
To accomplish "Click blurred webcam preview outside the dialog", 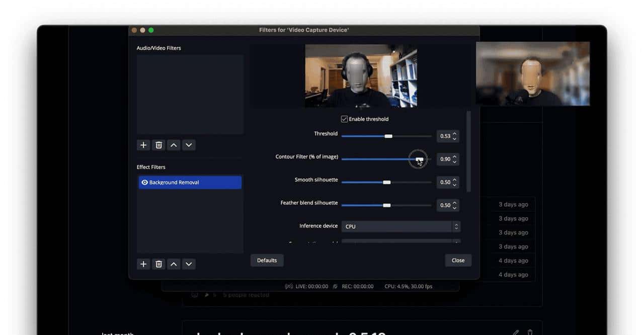I will [x=533, y=73].
